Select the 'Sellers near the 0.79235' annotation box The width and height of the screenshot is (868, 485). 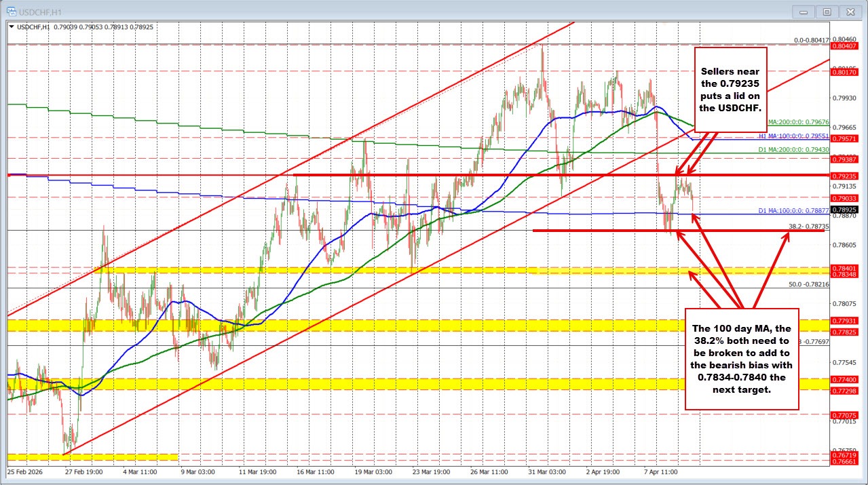point(730,90)
